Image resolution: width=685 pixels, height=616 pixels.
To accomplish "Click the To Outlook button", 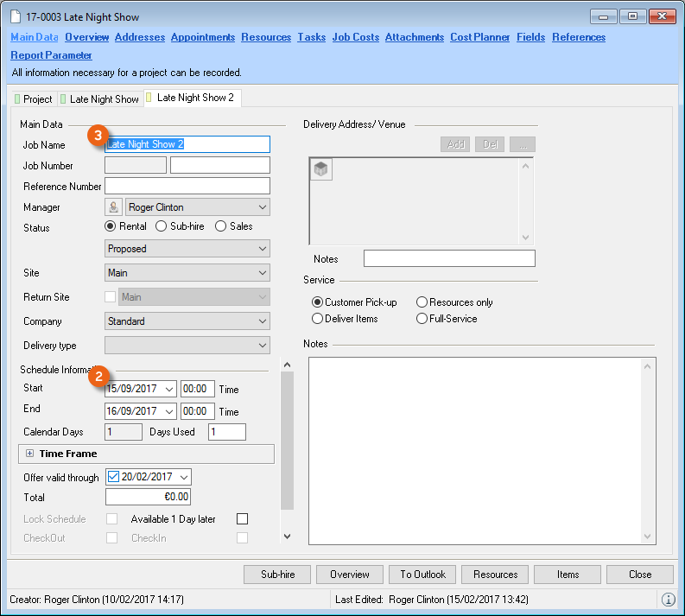I will [422, 575].
